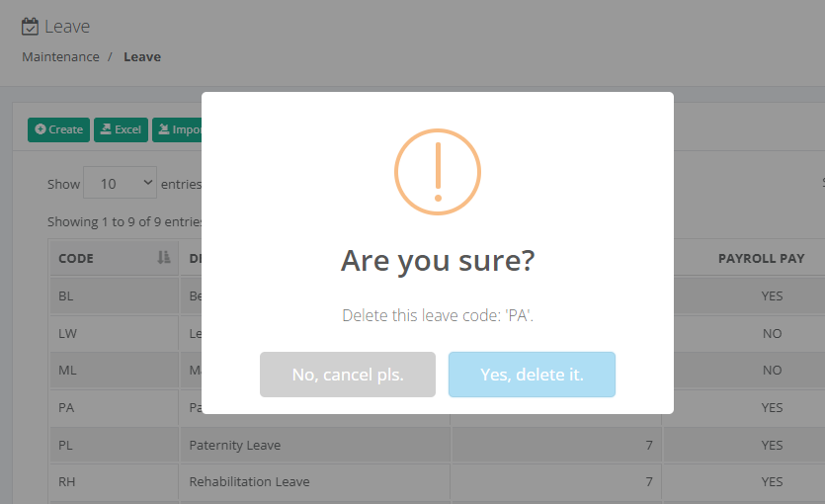Click YES payroll value in BL row
This screenshot has height=504, width=825.
click(772, 296)
